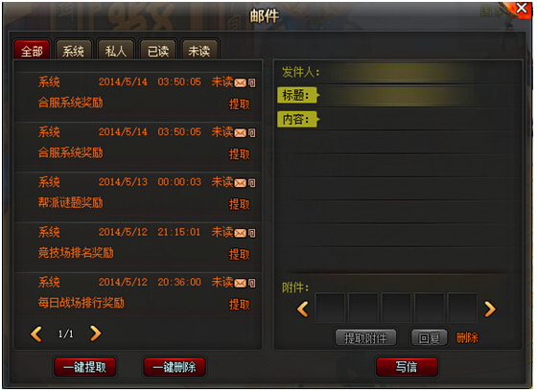Go to previous mail list page arrow
Image resolution: width=537 pixels, height=392 pixels.
tap(36, 334)
